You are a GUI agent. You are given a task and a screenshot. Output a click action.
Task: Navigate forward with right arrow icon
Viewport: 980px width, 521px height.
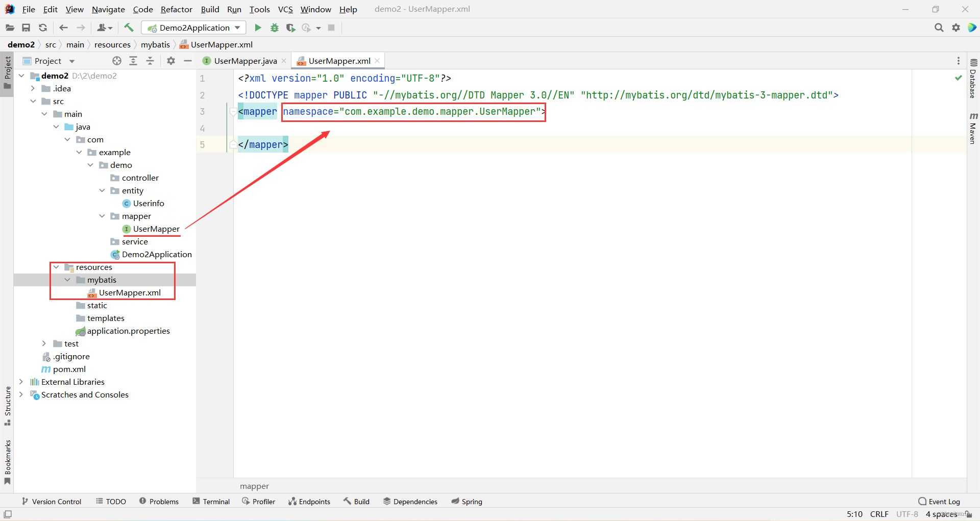81,28
